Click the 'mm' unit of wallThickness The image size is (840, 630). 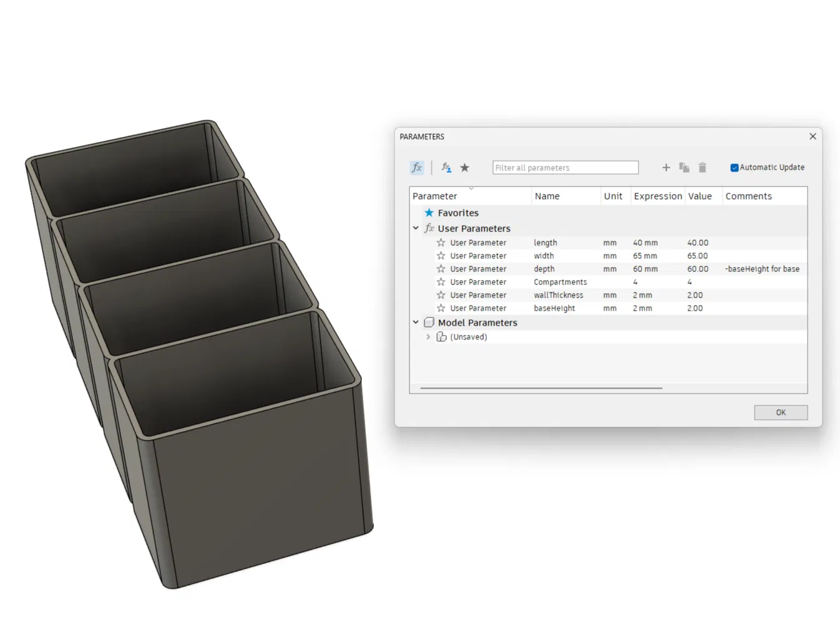610,295
